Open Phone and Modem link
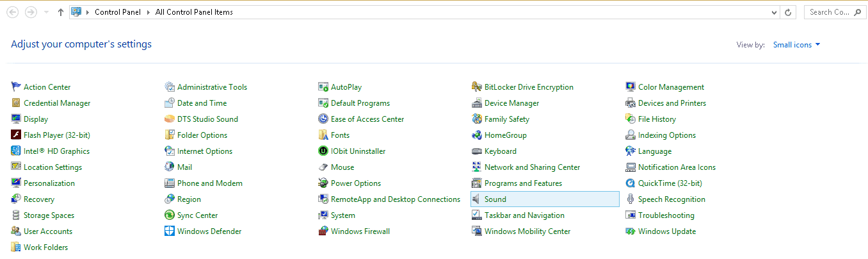Screen dimensions: 868x259 click(x=210, y=183)
